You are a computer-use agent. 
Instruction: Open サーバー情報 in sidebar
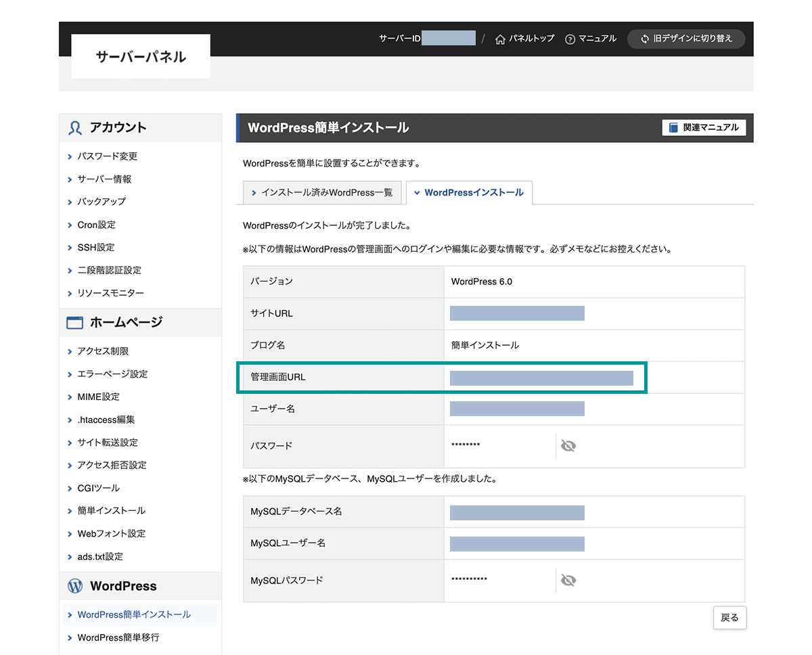pos(105,179)
